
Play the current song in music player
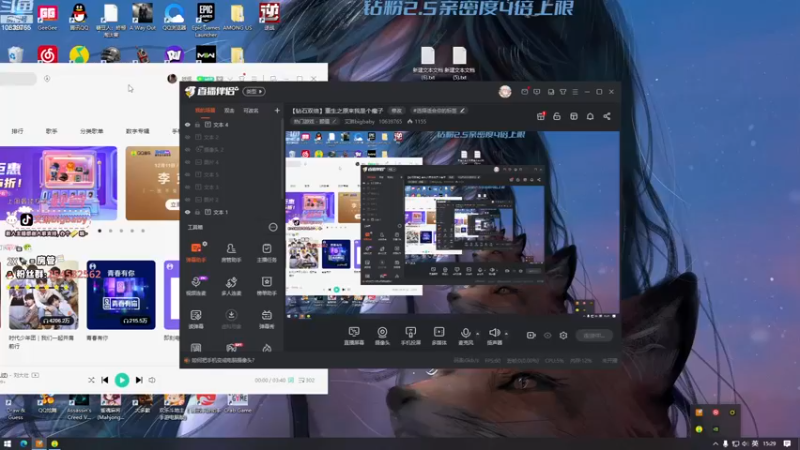pos(122,380)
